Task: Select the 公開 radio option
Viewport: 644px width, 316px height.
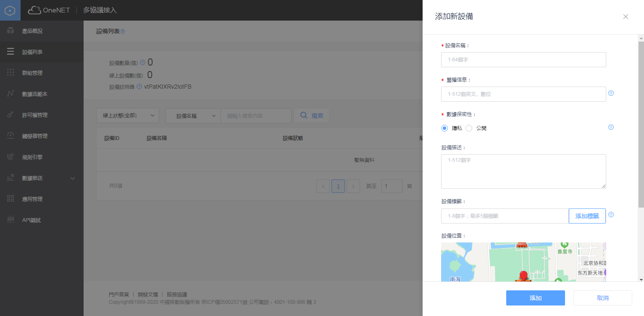Action: [469, 128]
